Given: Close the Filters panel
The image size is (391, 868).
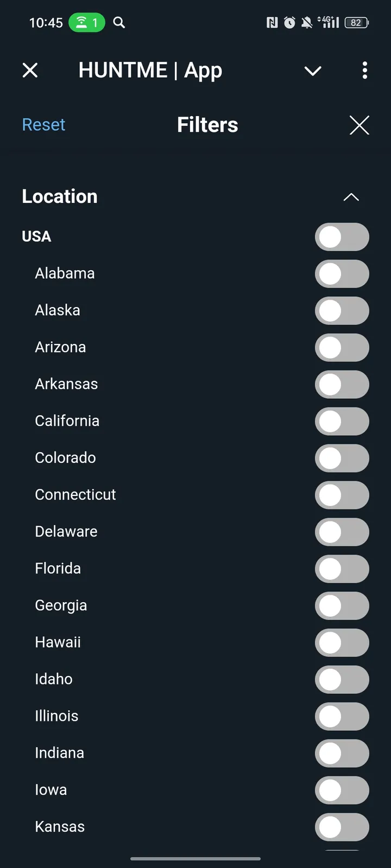Looking at the screenshot, I should [x=359, y=125].
